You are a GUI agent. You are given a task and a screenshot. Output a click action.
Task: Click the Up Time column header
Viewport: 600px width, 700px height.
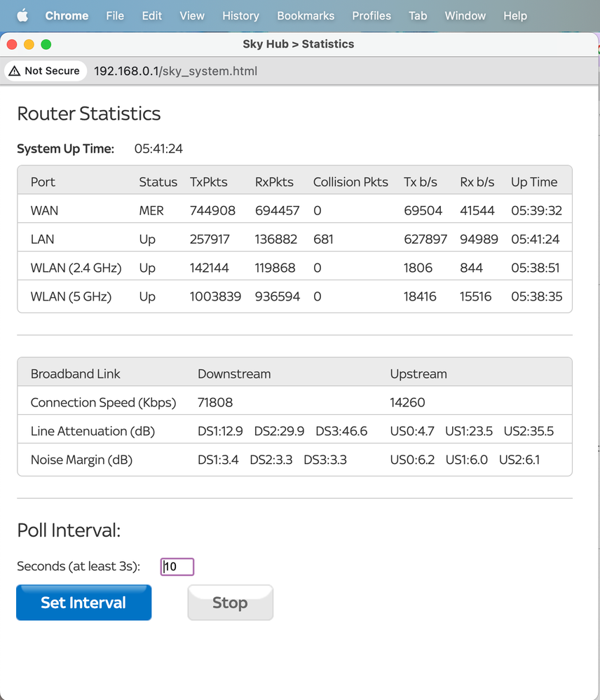coord(534,181)
